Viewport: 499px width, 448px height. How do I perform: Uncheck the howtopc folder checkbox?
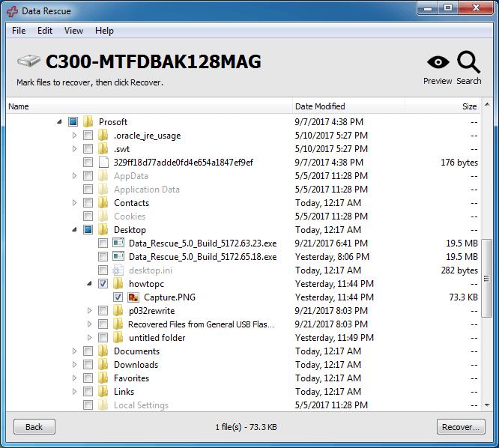(103, 283)
